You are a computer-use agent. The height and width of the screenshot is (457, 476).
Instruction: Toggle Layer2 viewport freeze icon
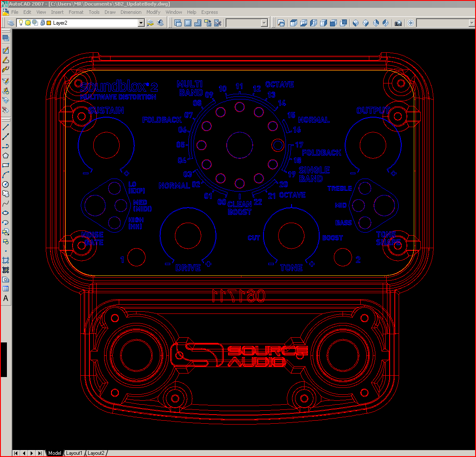point(35,23)
